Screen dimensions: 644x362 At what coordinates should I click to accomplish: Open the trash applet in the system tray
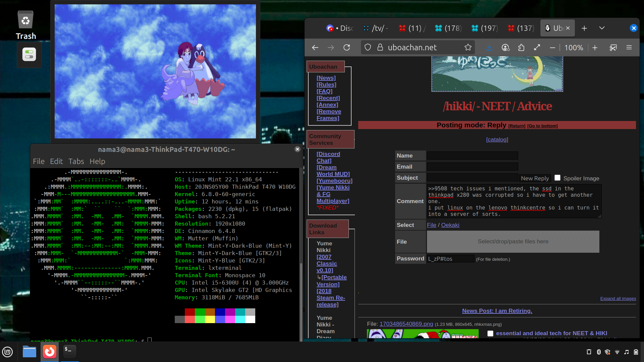pos(589,352)
